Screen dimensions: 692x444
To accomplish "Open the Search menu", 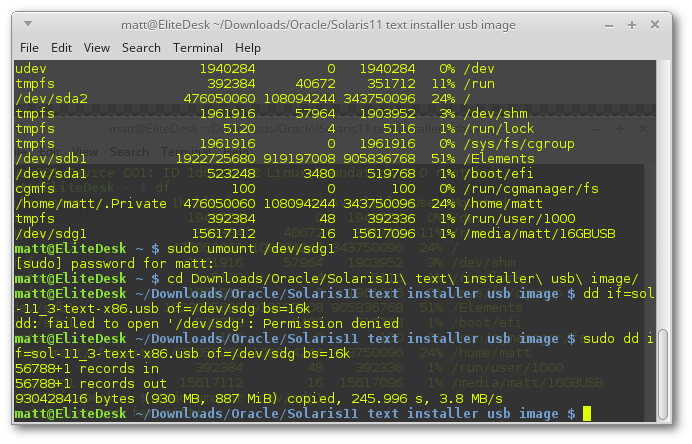I will [x=141, y=47].
